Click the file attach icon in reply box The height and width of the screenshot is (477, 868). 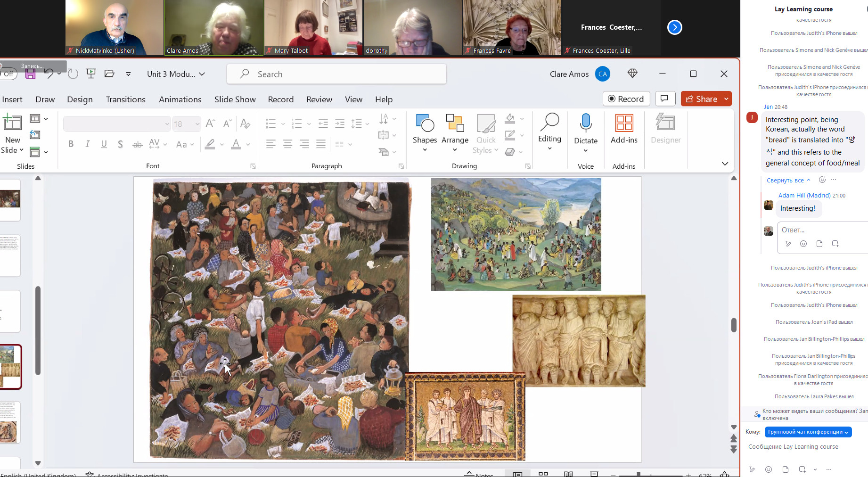tap(819, 244)
